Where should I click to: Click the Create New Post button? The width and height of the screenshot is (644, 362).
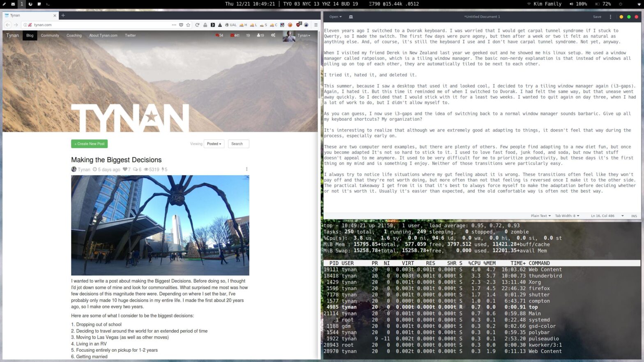pos(89,144)
